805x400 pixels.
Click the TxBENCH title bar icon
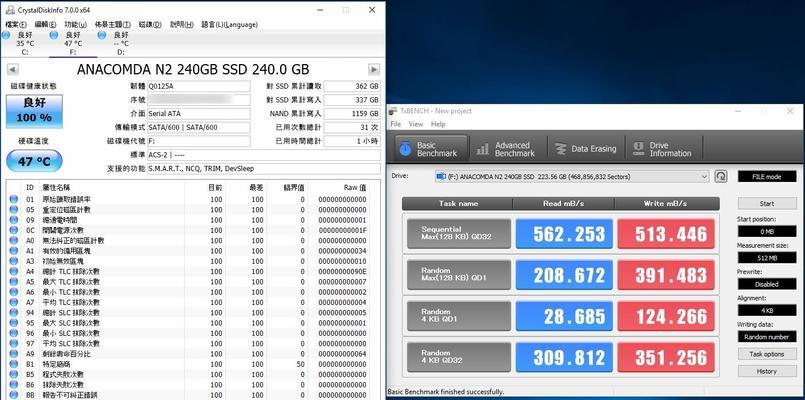pos(393,111)
